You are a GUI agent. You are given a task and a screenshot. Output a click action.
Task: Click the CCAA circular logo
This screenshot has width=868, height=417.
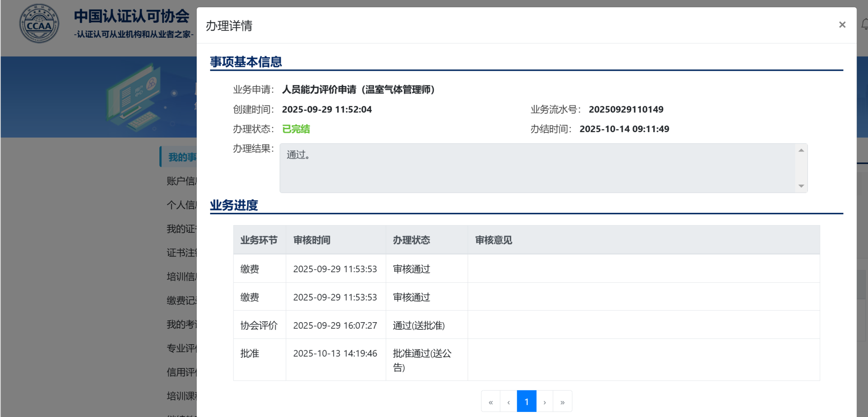point(39,24)
